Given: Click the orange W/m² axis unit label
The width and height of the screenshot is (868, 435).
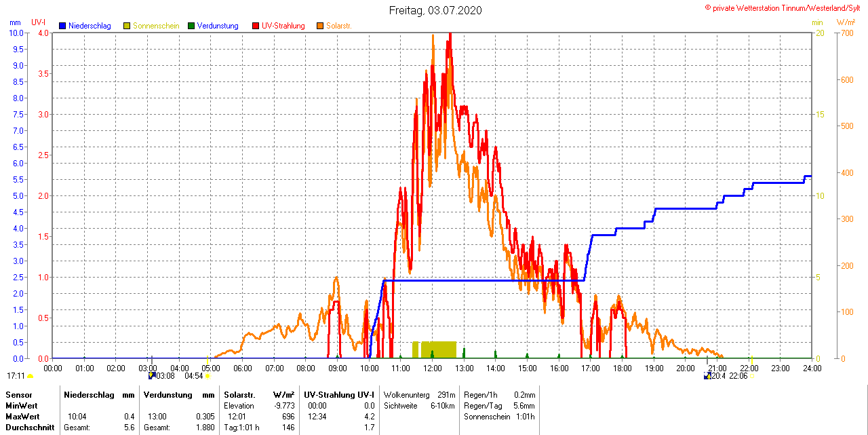Looking at the screenshot, I should click(x=846, y=22).
